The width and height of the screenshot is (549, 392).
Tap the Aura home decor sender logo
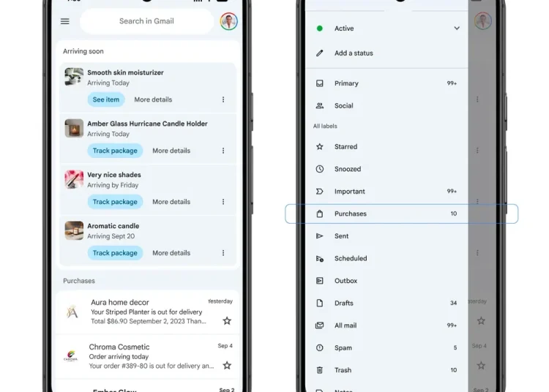[72, 312]
